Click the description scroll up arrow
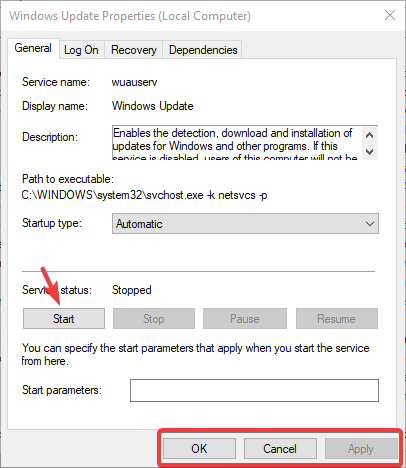This screenshot has height=468, width=406. (x=369, y=135)
